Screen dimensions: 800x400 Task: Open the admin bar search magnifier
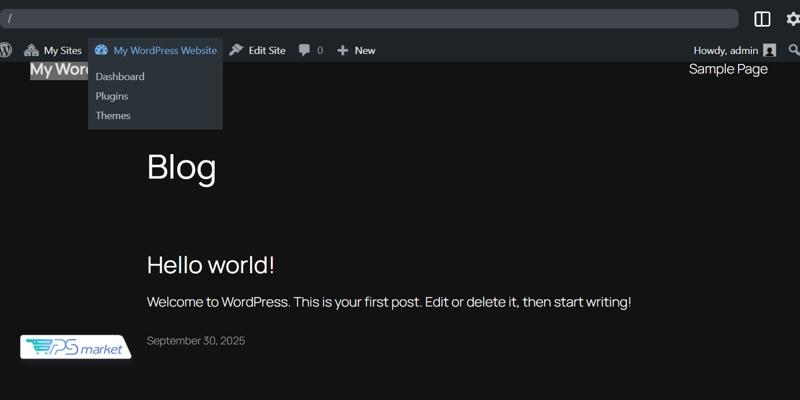click(794, 50)
